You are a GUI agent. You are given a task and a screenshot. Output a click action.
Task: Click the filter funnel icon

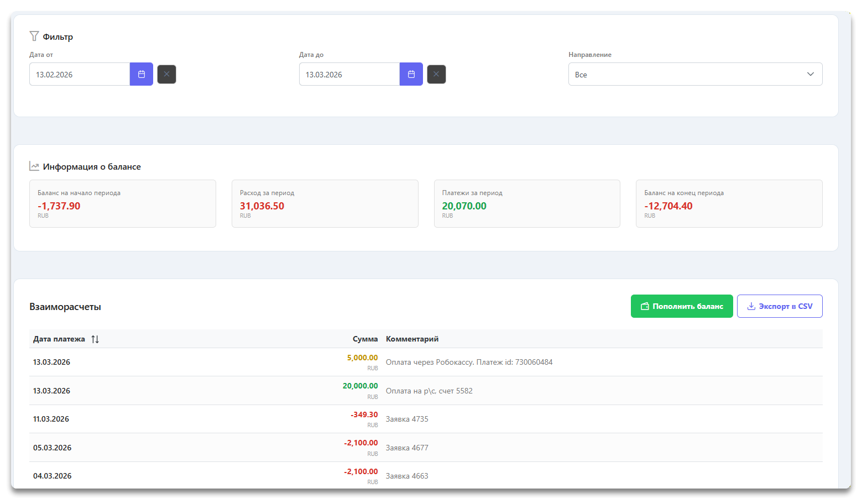pyautogui.click(x=34, y=36)
